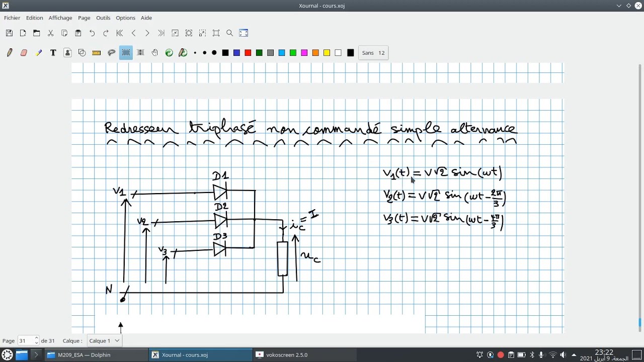Viewport: 644px width, 362px height.
Task: Reset zoom to normal size
Action: coord(216,33)
